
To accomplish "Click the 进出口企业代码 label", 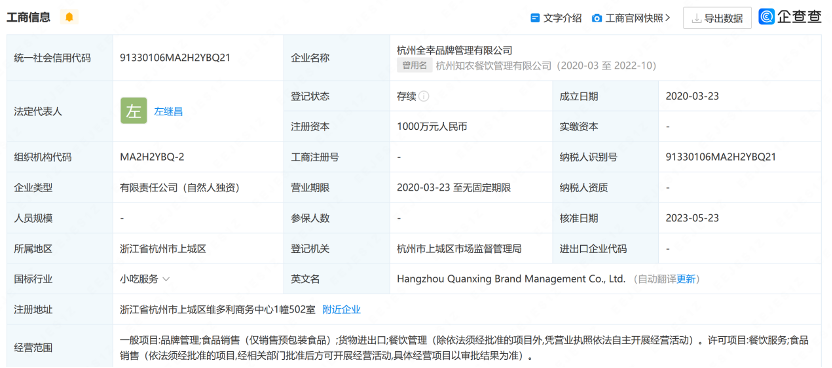I will click(x=593, y=249).
